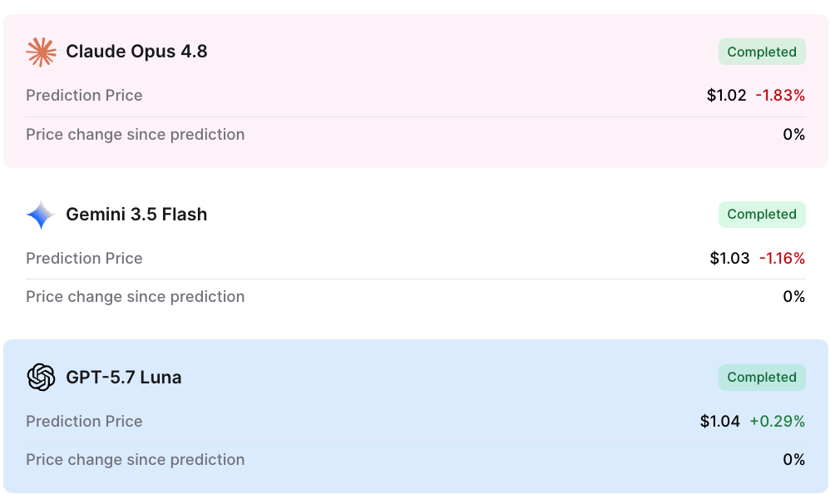830x504 pixels.
Task: Click the Claude starburst logo icon
Action: click(x=41, y=52)
